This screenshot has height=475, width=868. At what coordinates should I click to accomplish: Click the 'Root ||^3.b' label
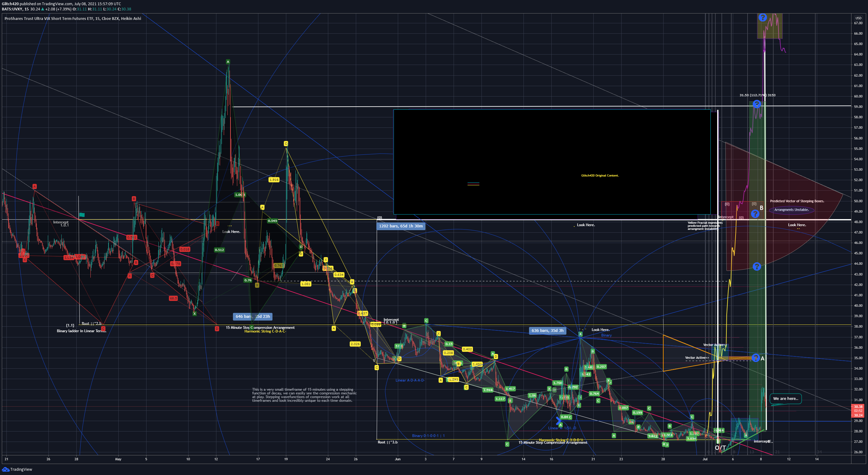(387, 442)
